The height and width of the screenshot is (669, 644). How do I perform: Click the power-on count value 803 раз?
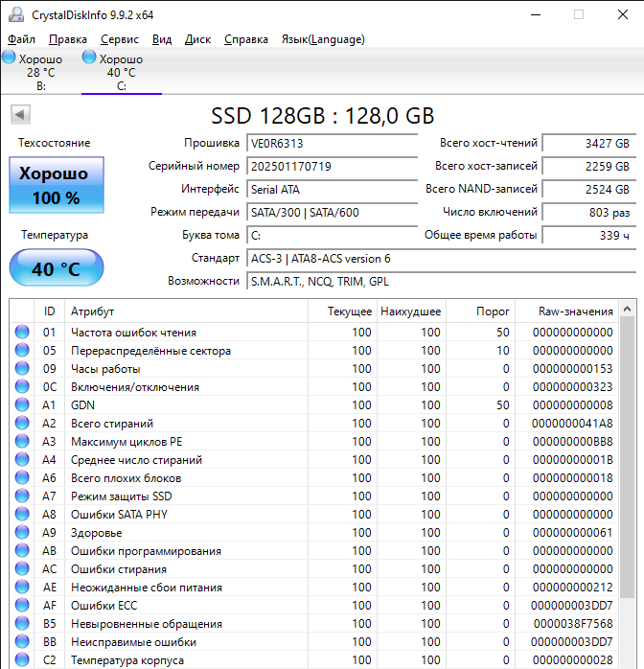pos(589,213)
